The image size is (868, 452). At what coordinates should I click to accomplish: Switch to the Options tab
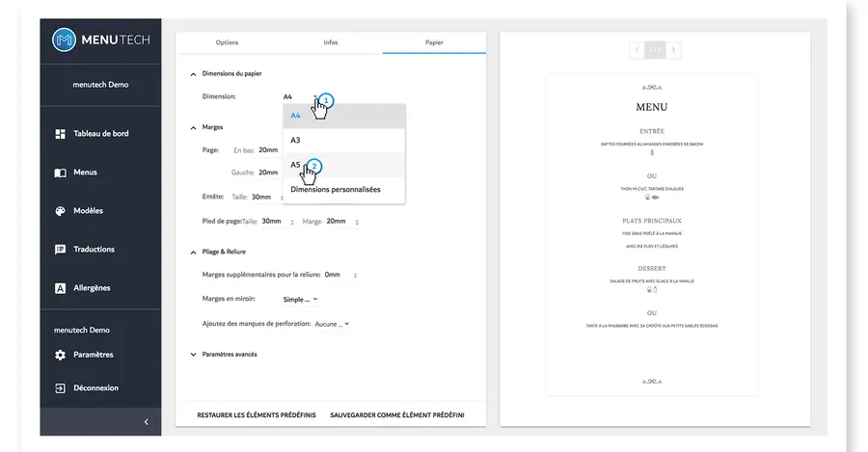(x=227, y=42)
